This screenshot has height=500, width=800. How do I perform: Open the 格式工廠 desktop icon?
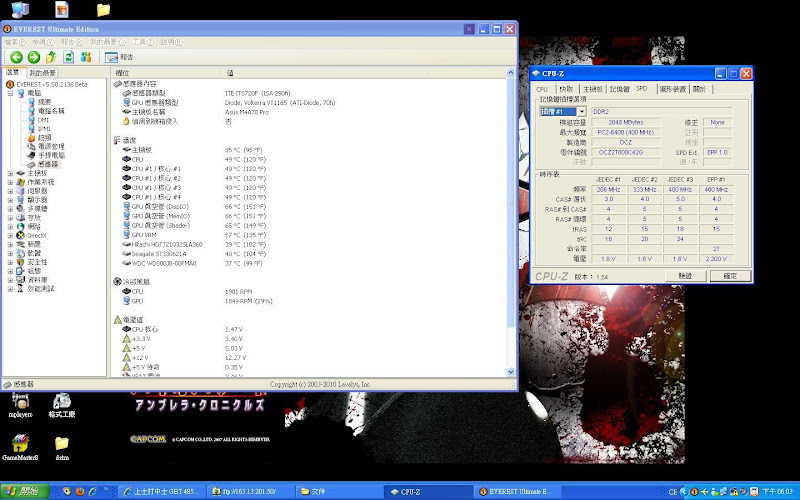(x=62, y=406)
